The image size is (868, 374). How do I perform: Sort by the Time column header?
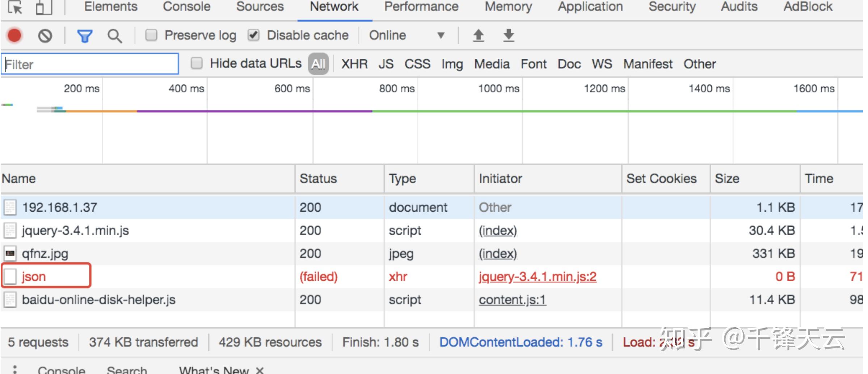point(832,179)
